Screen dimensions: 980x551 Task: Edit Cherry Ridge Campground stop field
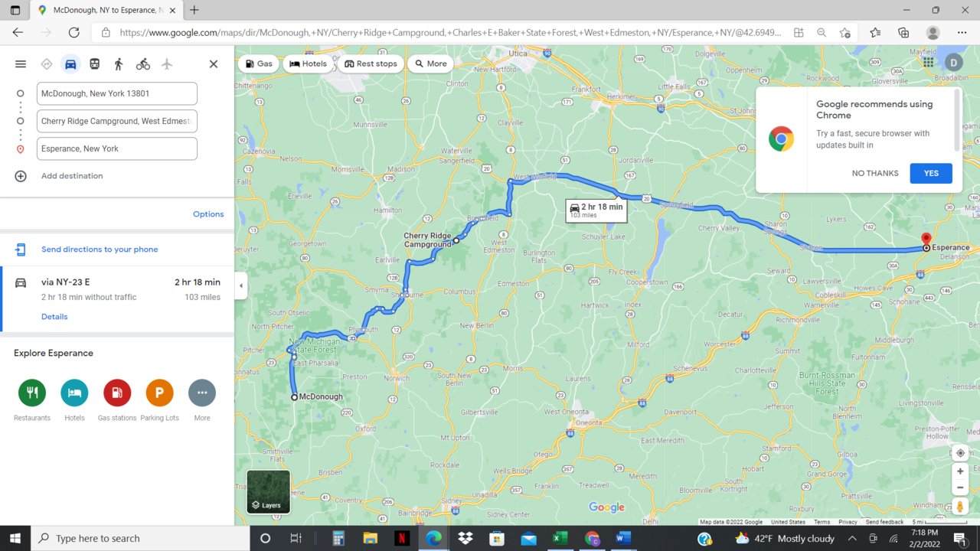point(117,121)
